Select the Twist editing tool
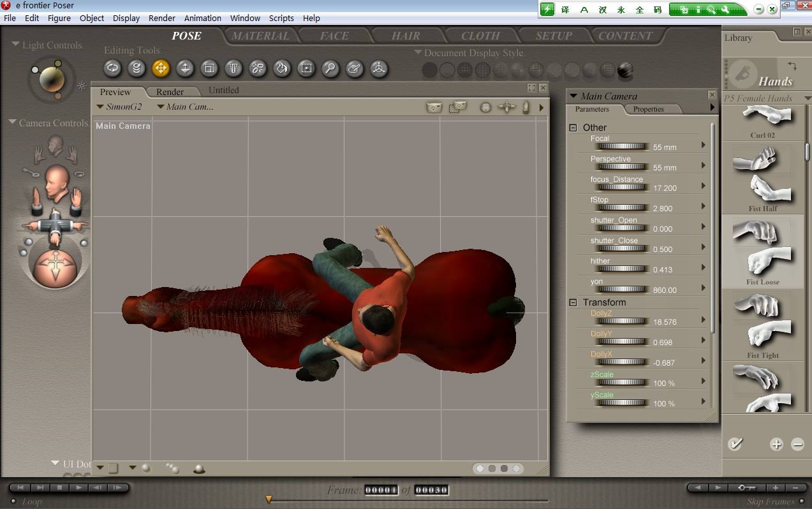The width and height of the screenshot is (812, 509). coord(137,68)
